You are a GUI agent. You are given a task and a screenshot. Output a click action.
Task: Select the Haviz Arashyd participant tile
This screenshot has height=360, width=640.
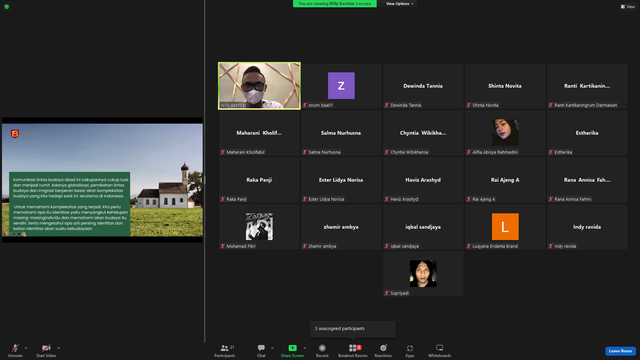(x=423, y=180)
